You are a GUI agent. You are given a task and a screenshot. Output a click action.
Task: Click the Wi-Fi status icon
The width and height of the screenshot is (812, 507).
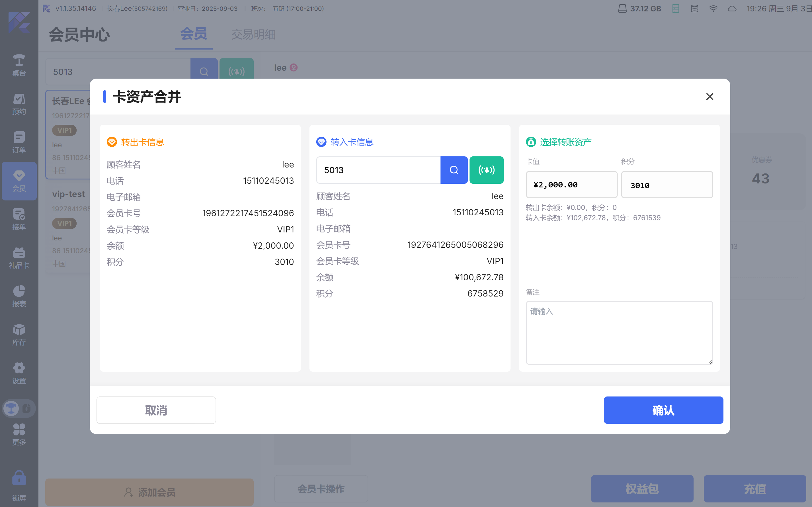[713, 9]
